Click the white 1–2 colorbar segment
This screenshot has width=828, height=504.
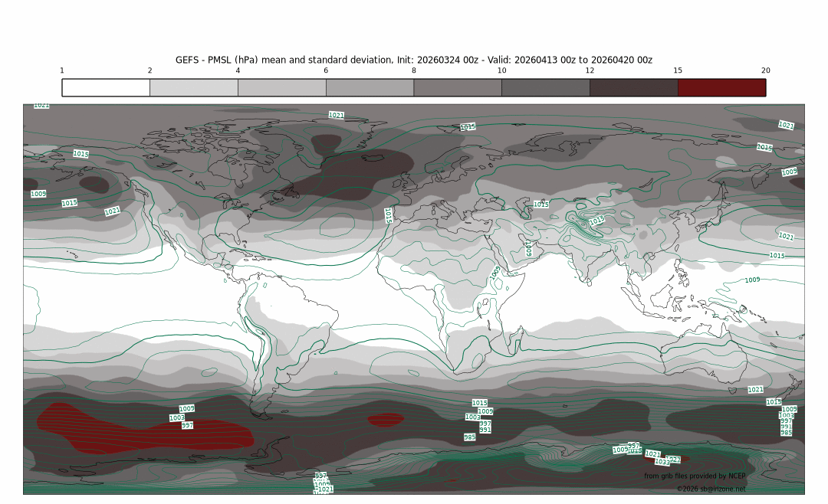pyautogui.click(x=106, y=87)
